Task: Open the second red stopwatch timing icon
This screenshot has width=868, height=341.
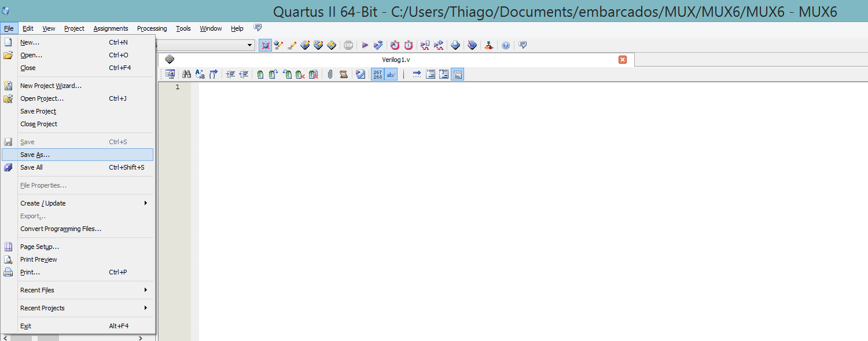Action: click(409, 45)
